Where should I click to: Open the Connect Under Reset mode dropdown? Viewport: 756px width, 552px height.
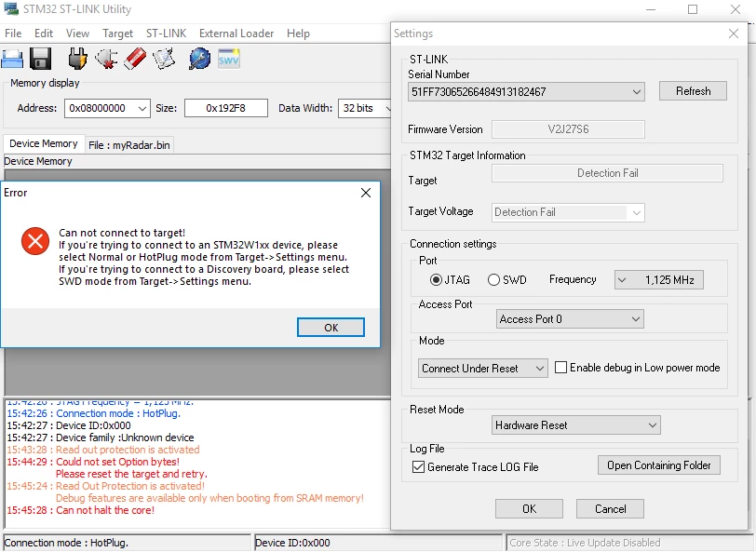tap(482, 369)
